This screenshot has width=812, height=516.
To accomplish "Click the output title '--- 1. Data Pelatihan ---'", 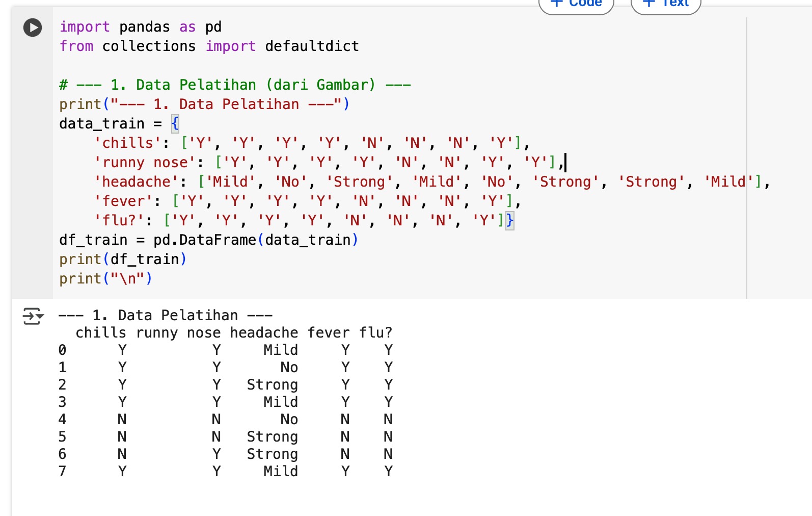I will [165, 316].
